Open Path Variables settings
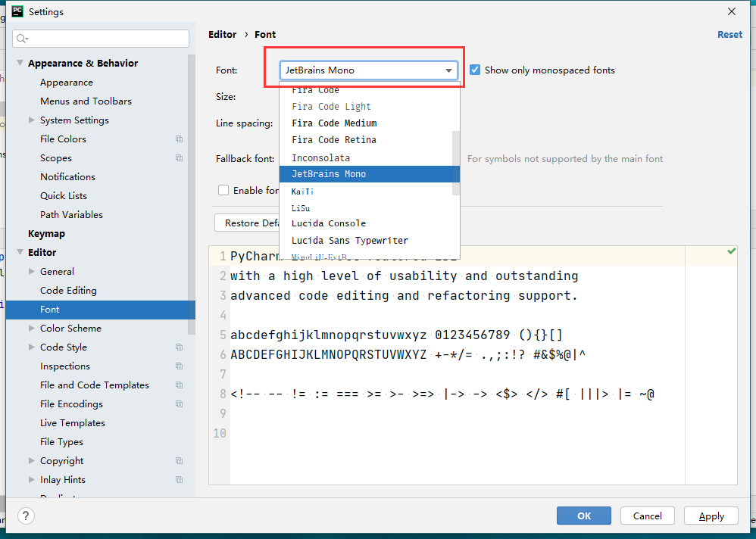This screenshot has height=539, width=756. click(71, 215)
